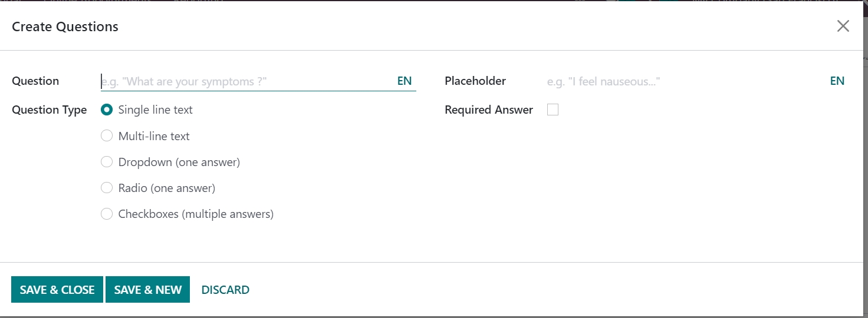Click the Question field label
Viewport: 868px width, 318px height.
[x=35, y=81]
